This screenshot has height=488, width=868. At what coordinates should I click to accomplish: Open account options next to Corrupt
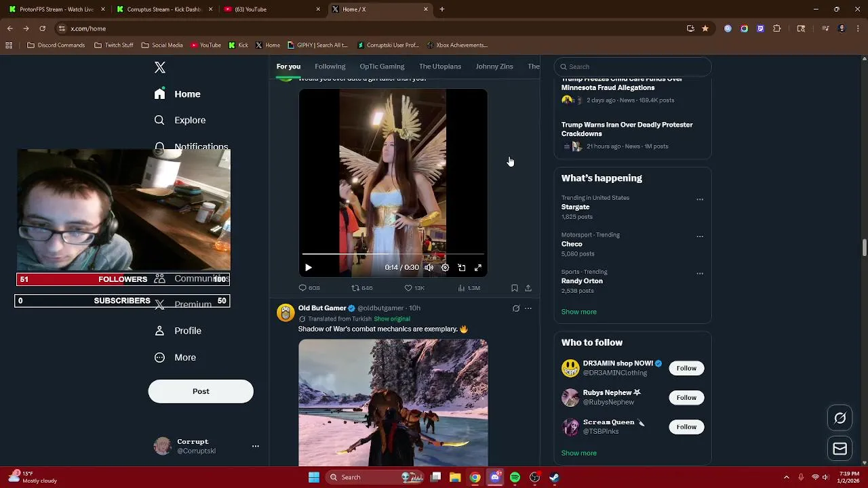pyautogui.click(x=256, y=446)
